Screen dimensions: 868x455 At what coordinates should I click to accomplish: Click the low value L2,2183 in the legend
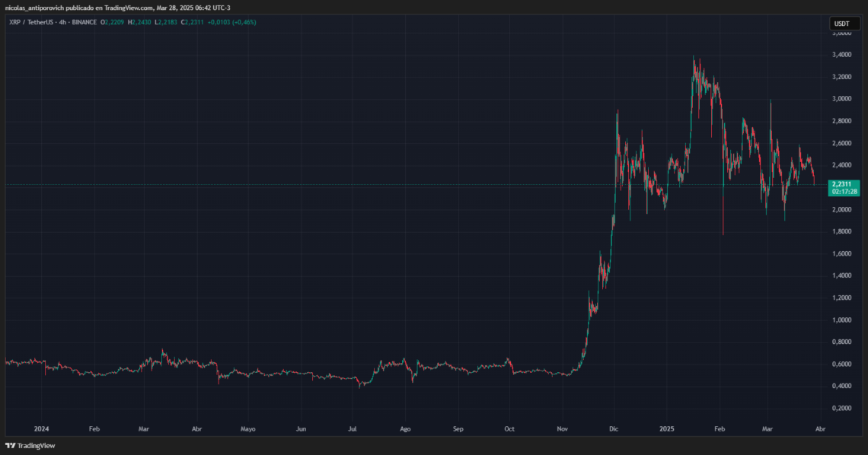pyautogui.click(x=166, y=24)
